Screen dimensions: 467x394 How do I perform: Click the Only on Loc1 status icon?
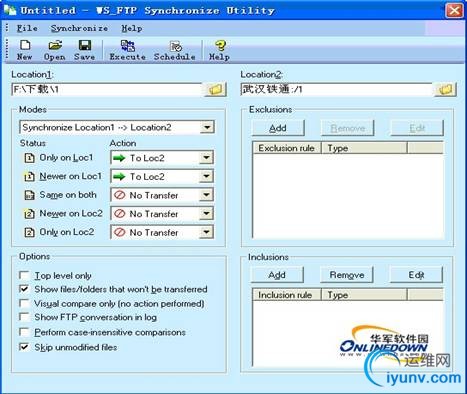pos(29,157)
